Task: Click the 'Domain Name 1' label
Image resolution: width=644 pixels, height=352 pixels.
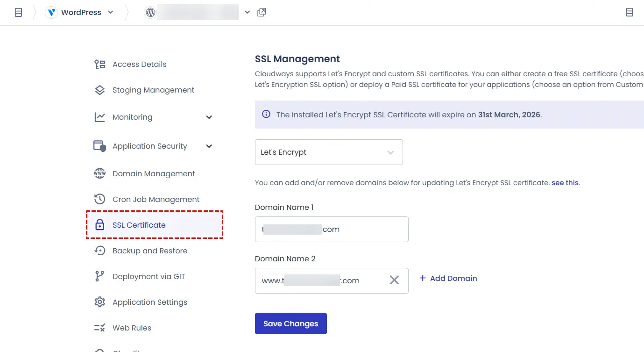Action: 284,207
